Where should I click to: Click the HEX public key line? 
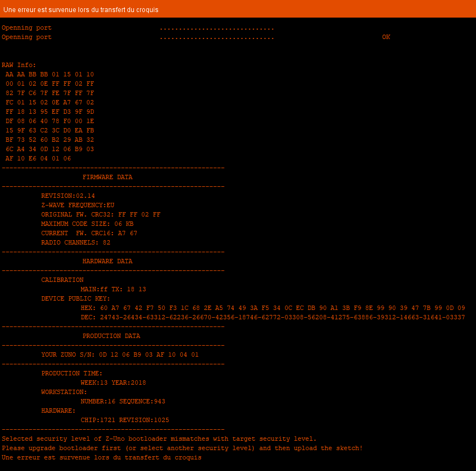pyautogui.click(x=272, y=308)
